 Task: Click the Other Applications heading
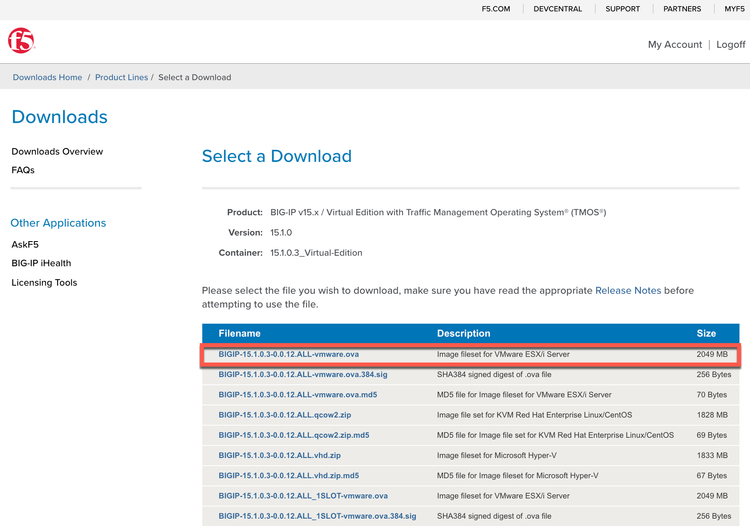(58, 223)
